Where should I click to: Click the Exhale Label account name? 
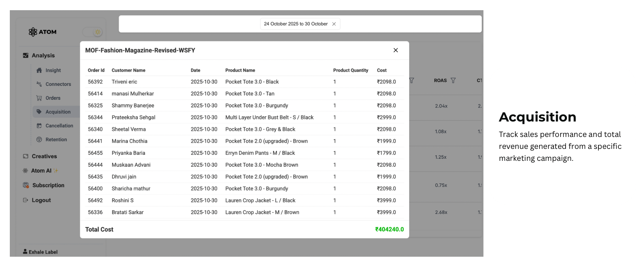coord(43,252)
